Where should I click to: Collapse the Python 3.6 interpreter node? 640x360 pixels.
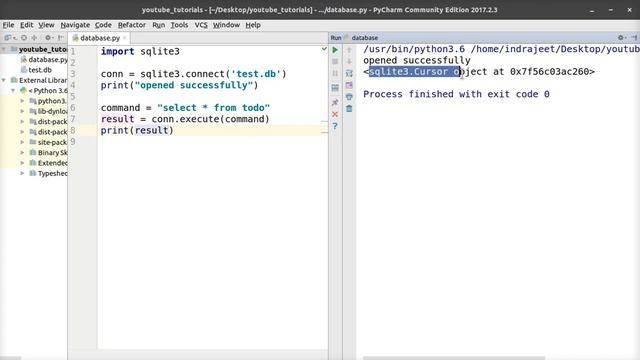(x=13, y=91)
